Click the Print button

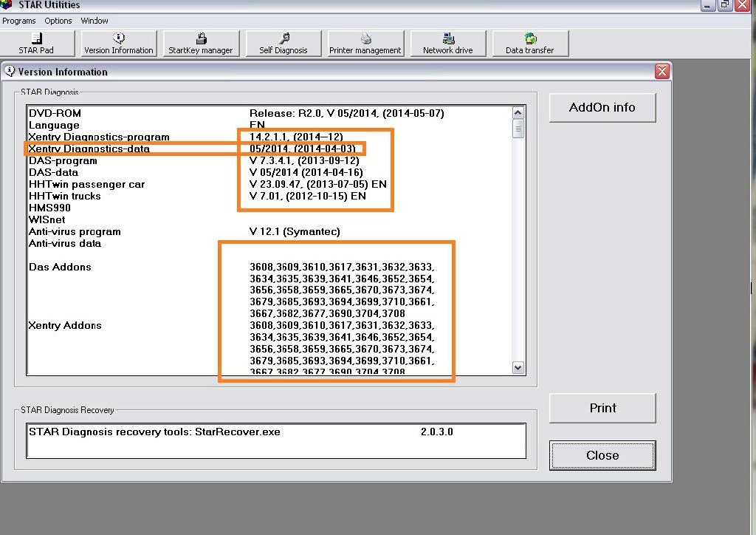coord(602,408)
